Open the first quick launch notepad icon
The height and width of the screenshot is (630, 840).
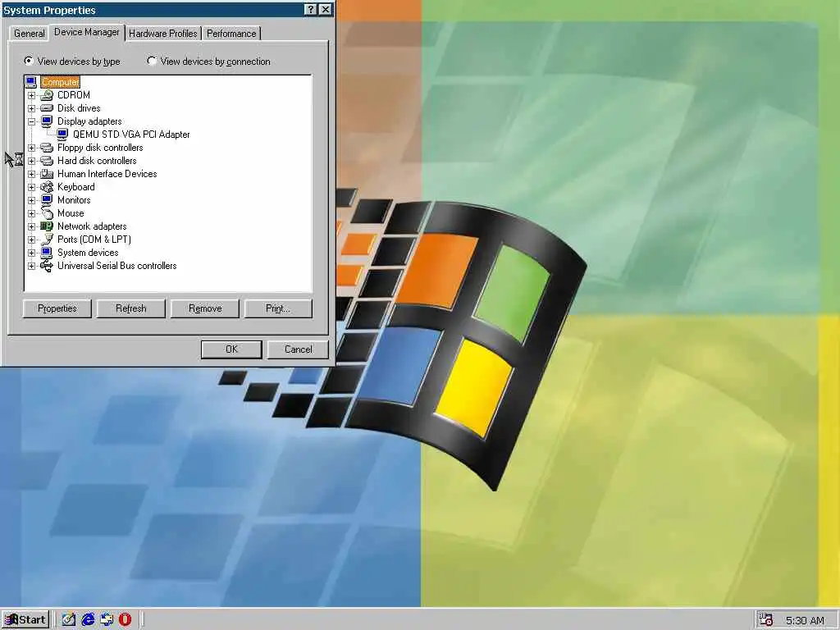click(69, 619)
